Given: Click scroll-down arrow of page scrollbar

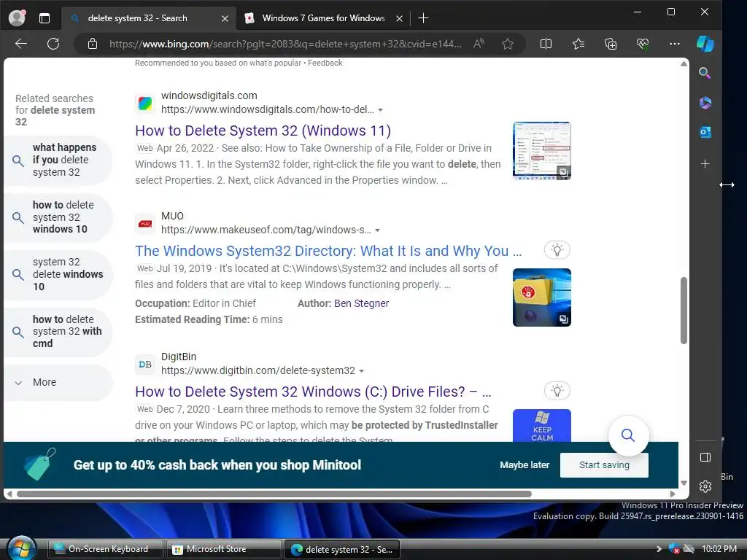Looking at the screenshot, I should point(684,483).
